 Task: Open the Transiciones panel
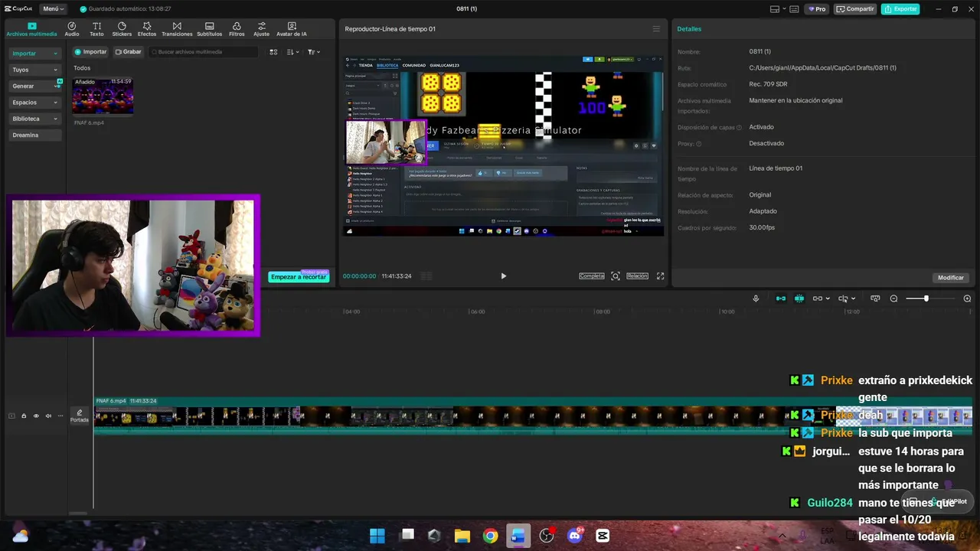click(x=177, y=29)
